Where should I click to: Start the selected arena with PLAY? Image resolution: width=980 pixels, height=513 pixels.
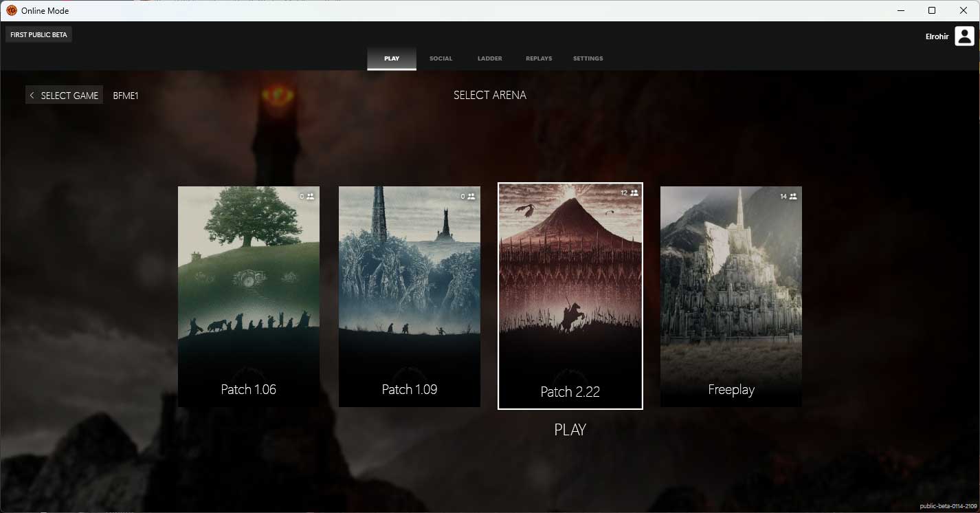pos(570,430)
